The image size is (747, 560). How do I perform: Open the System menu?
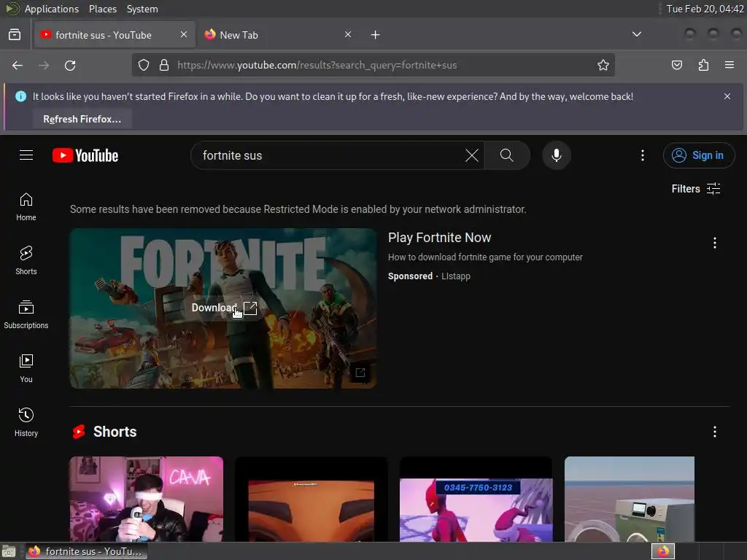point(142,9)
